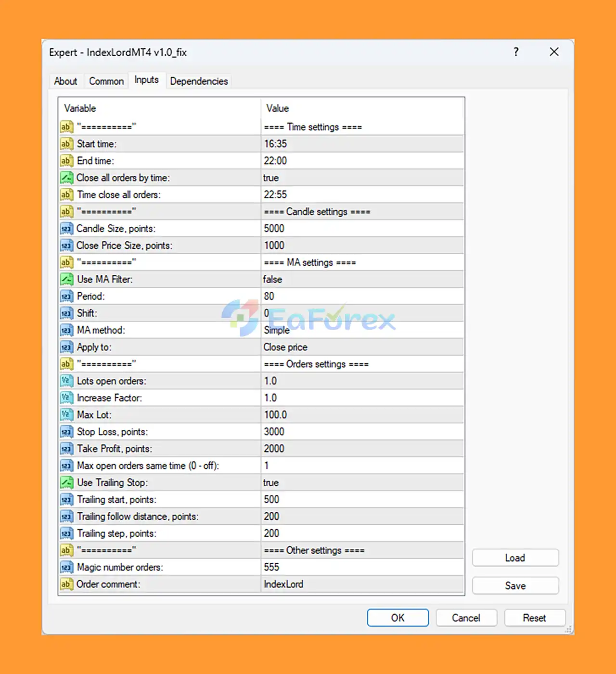
Task: Select the '==== MA settings ====' value cell
Action: coord(362,262)
